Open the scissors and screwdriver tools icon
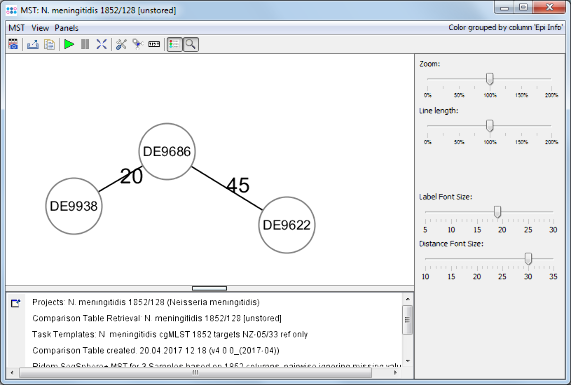The width and height of the screenshot is (571, 385). click(121, 44)
